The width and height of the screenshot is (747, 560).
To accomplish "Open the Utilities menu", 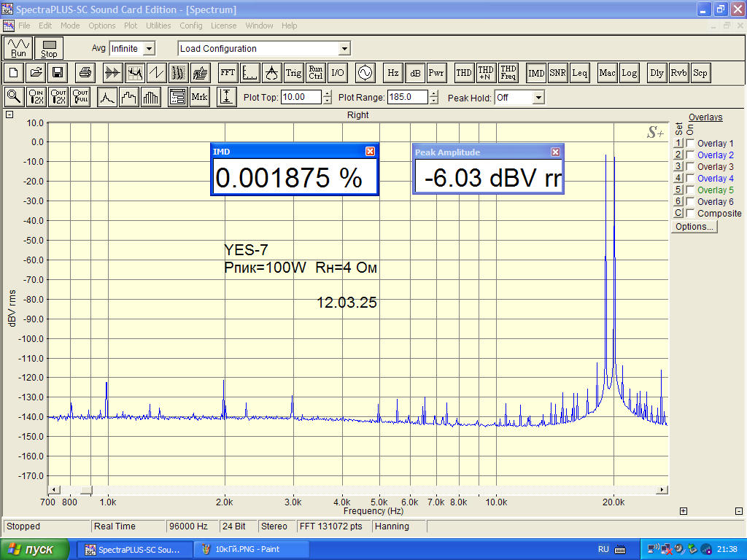I will 158,26.
